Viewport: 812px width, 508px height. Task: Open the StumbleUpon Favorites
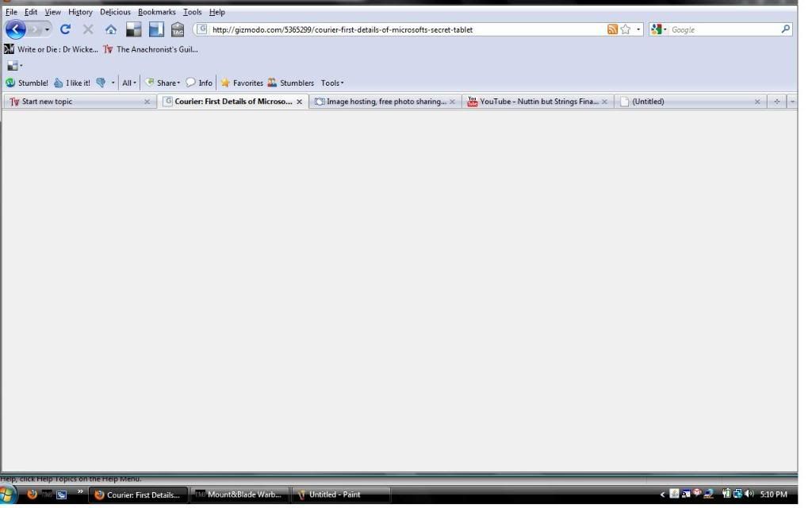(242, 83)
